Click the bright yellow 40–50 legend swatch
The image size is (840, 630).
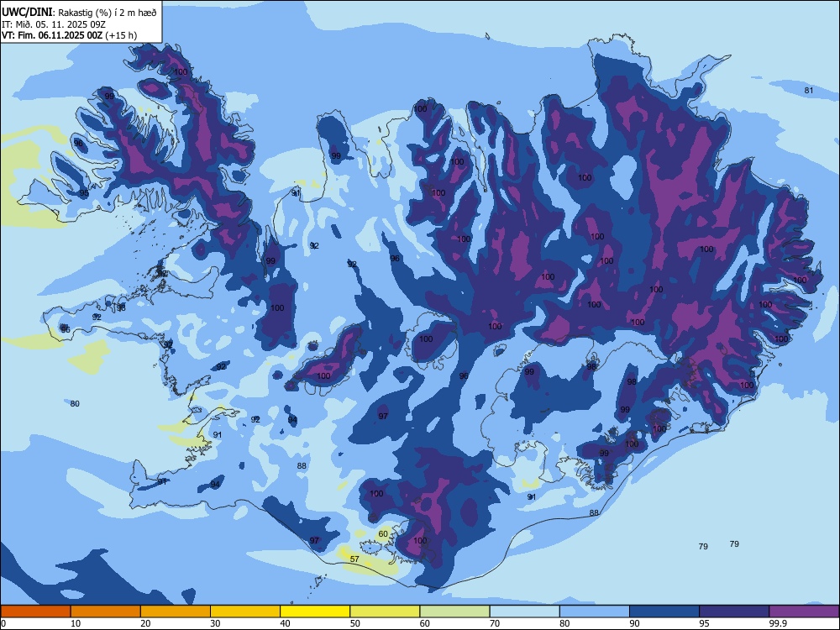pos(315,612)
